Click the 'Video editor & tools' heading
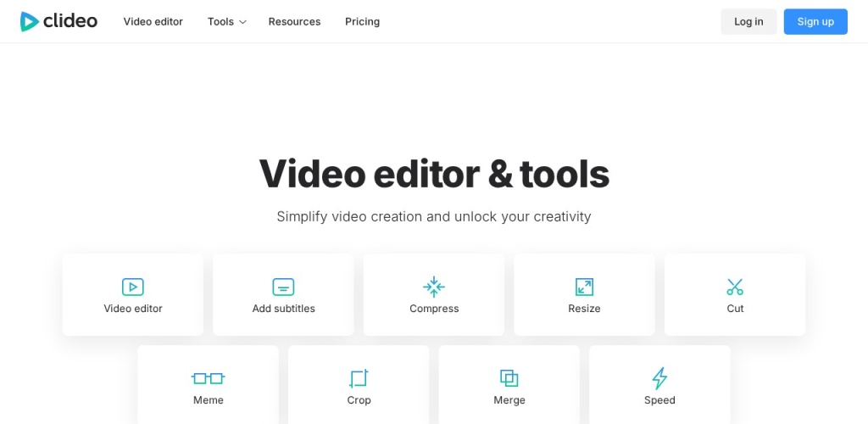 [x=434, y=174]
